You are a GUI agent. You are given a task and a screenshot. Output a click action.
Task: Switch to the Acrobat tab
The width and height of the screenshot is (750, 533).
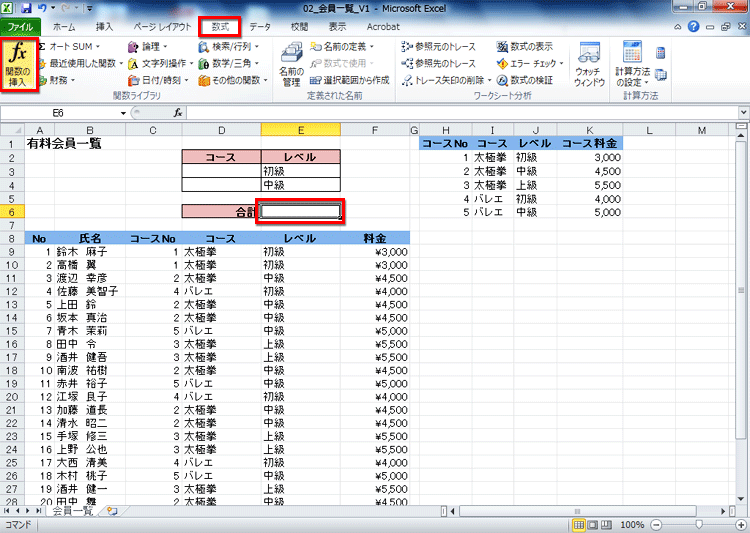coord(383,27)
